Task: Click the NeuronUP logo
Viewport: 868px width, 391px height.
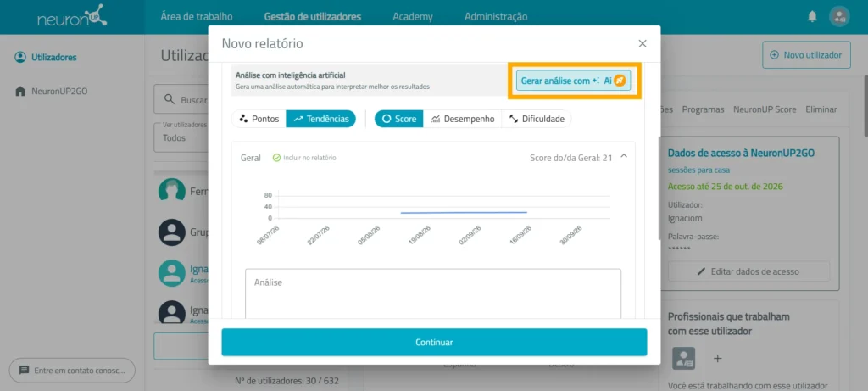Action: pos(72,17)
